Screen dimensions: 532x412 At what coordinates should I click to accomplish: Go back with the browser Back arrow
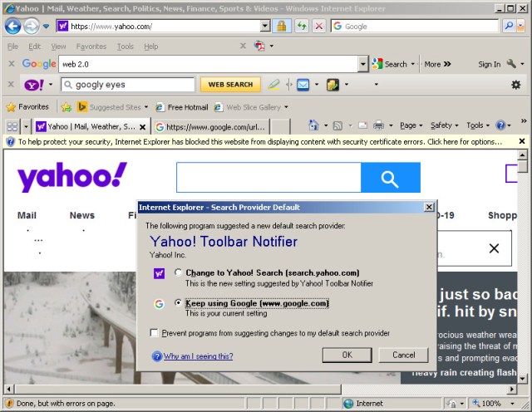13,26
